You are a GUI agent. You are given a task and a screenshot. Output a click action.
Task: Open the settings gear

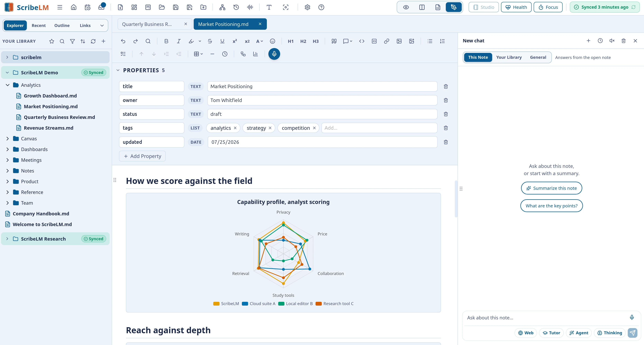coord(307,7)
